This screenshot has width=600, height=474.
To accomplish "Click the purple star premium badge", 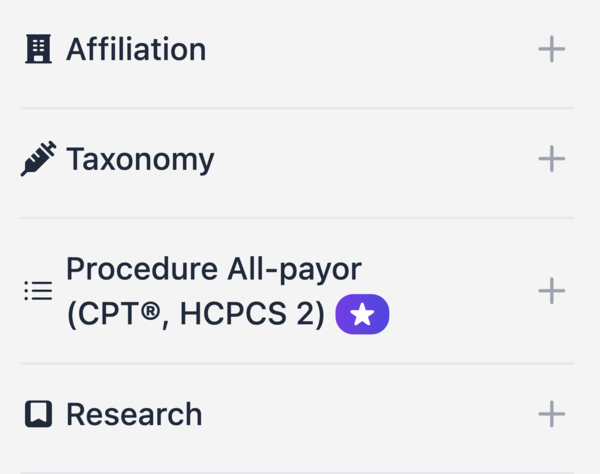I will point(362,314).
